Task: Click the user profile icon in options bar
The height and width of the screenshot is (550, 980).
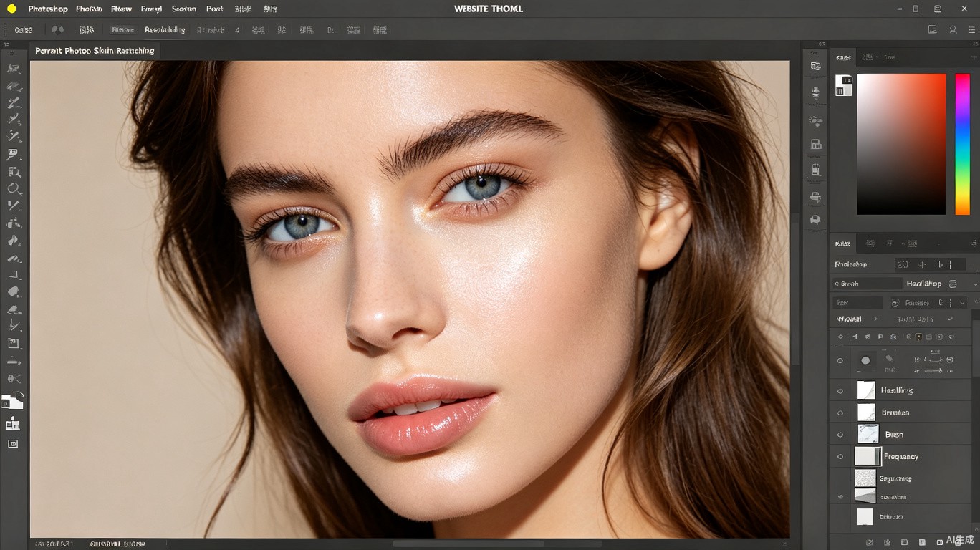Action: tap(953, 30)
